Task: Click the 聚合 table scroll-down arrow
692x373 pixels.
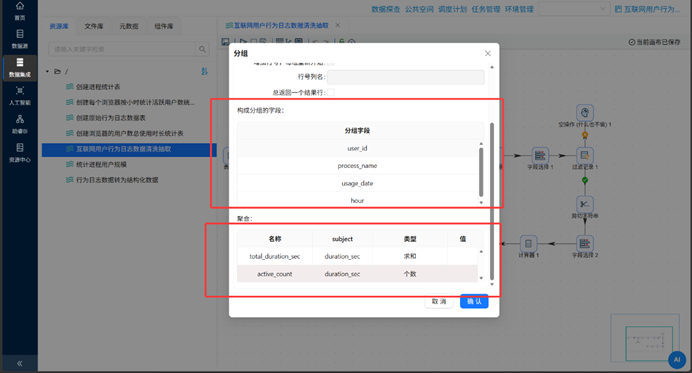Action: [x=481, y=278]
